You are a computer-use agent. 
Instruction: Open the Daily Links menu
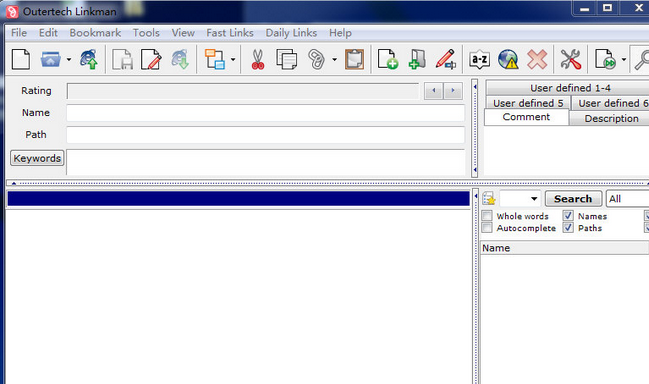[x=291, y=33]
